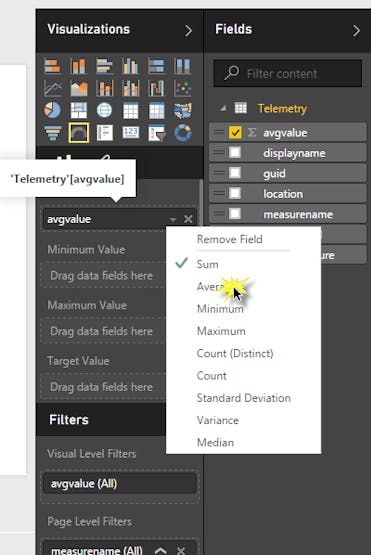Open the avgvalue field dropdown arrow
The height and width of the screenshot is (555, 371).
coord(172,219)
